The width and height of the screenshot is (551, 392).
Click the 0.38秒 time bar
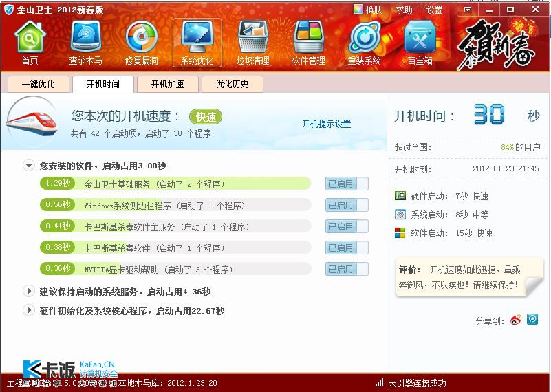(58, 248)
